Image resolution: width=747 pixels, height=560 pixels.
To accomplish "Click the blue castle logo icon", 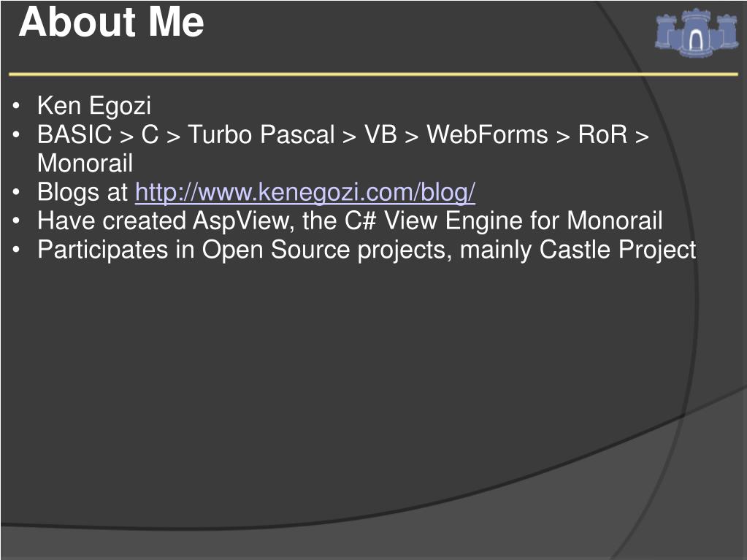I will pyautogui.click(x=697, y=32).
